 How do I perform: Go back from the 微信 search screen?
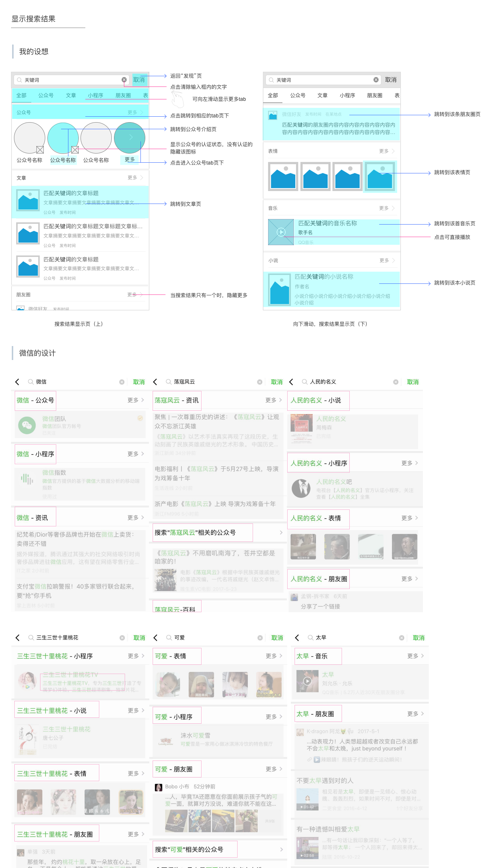coord(17,382)
